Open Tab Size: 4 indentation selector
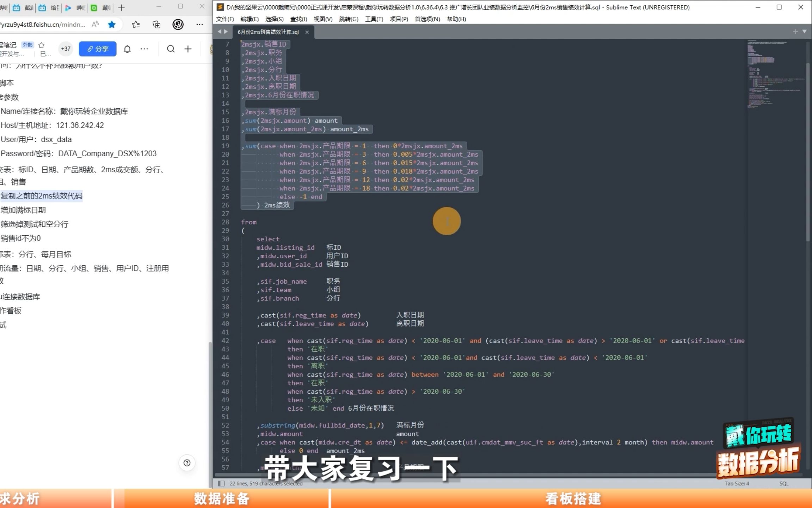Screen dimensions: 812x508 [737, 483]
